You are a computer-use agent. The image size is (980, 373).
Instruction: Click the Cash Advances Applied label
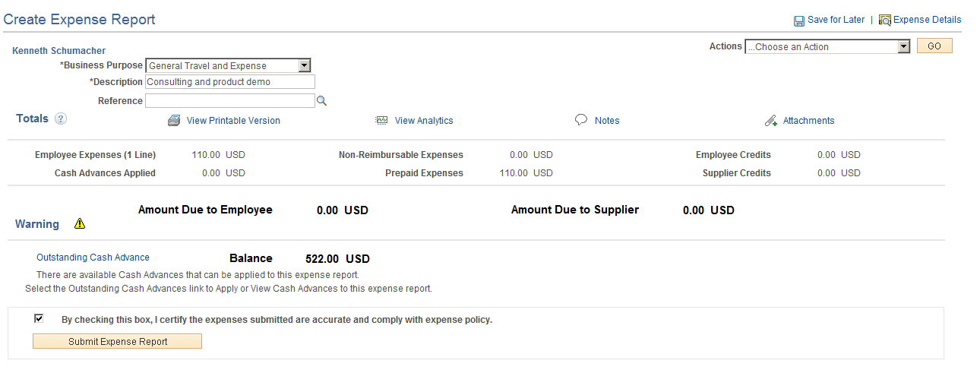coord(105,173)
